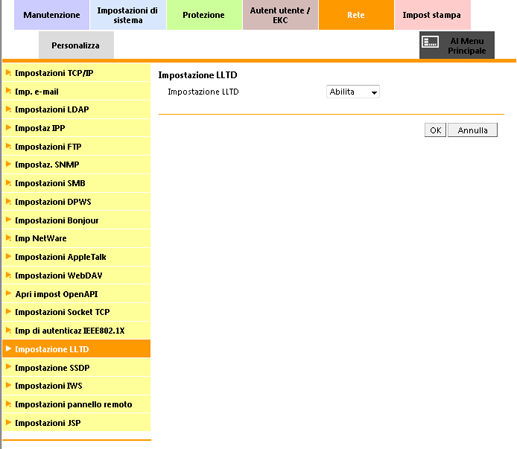Open the Impostazione LLTD dropdown showing Abilita

coord(353,92)
